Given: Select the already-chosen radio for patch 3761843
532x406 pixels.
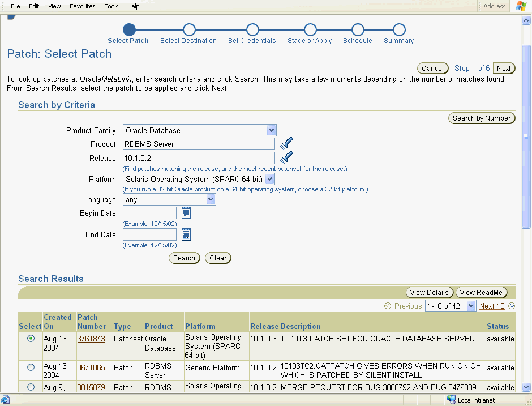Looking at the screenshot, I should tap(30, 338).
